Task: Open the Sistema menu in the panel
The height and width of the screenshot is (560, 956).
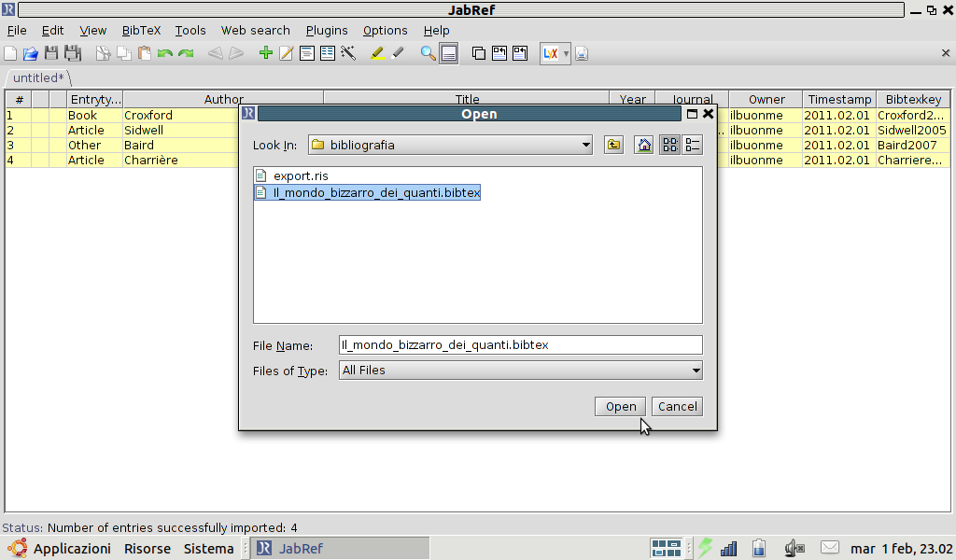Action: click(208, 549)
